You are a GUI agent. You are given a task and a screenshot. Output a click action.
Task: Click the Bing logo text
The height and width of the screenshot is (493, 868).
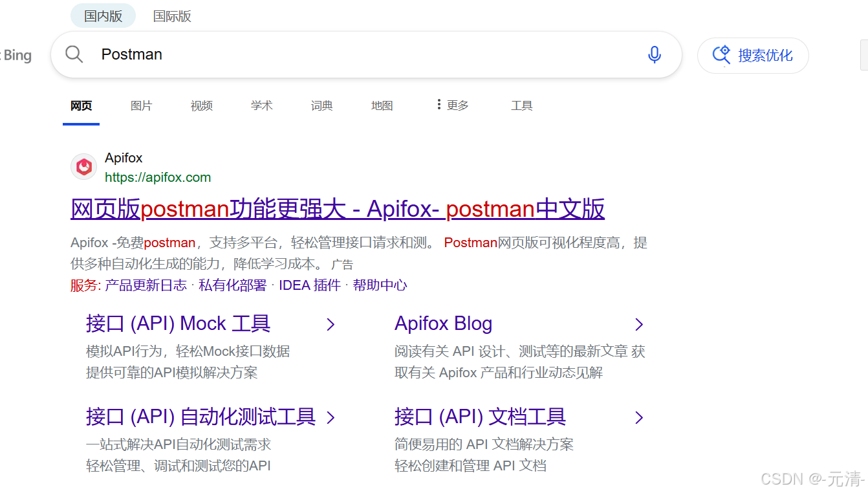(x=16, y=56)
